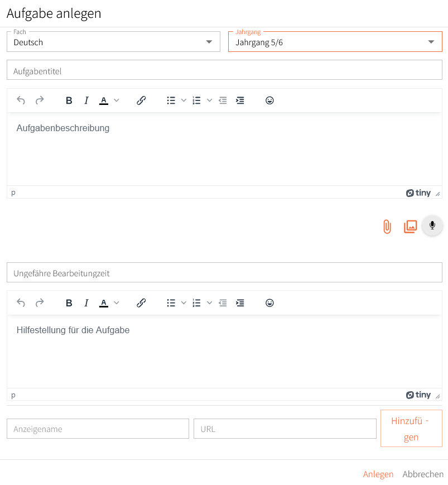Image resolution: width=448 pixels, height=485 pixels.
Task: Attach a file with the paperclip icon
Action: tap(387, 227)
